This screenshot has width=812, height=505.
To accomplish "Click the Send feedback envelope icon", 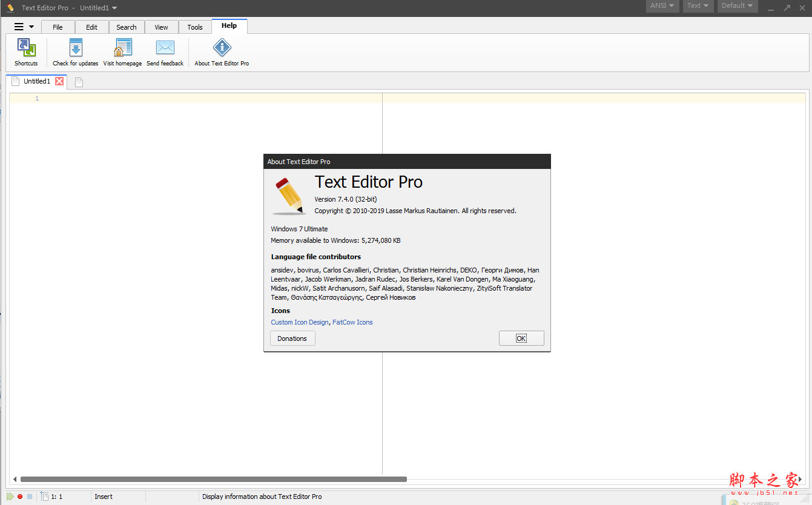I will (x=165, y=48).
